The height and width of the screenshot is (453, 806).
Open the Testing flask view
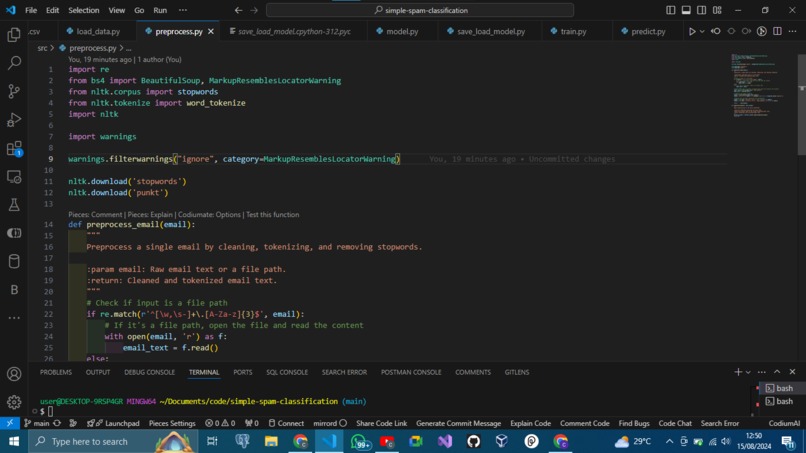tap(14, 205)
